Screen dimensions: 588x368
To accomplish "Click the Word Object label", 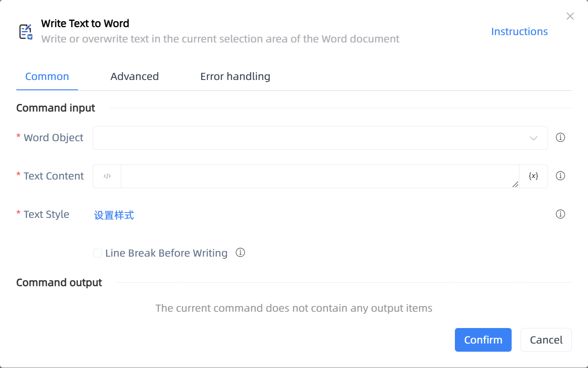I will point(53,138).
